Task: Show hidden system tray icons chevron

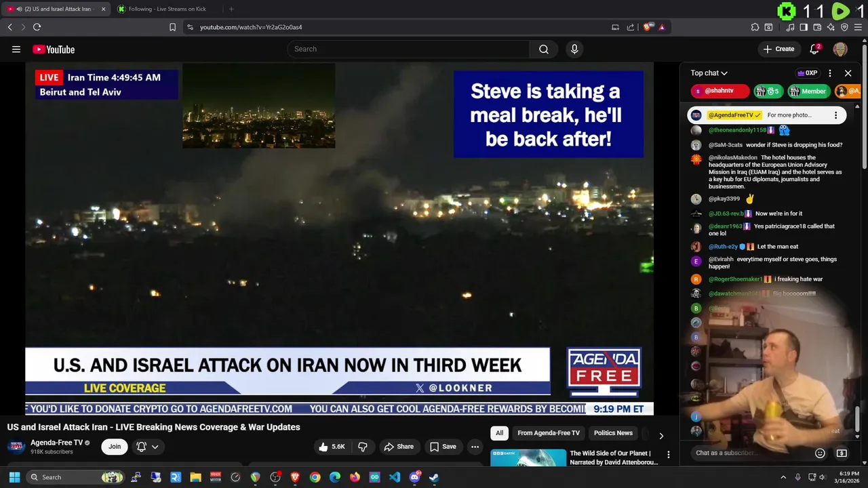Action: pos(783,477)
